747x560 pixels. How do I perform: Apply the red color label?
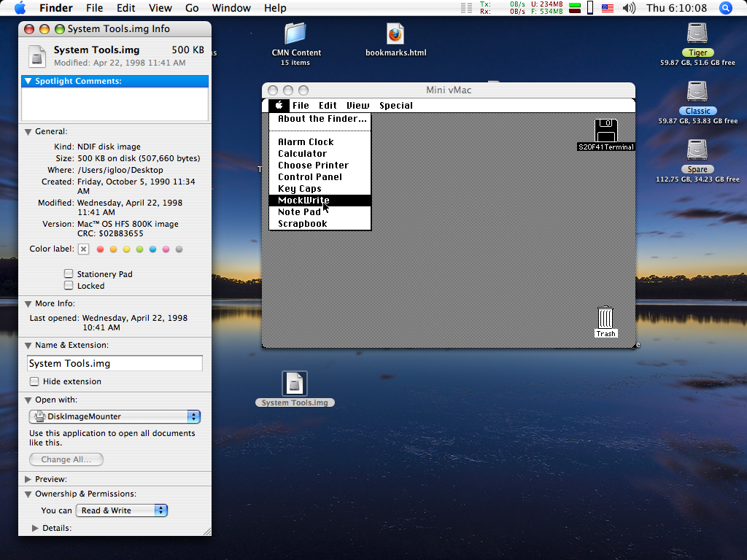[x=100, y=249]
